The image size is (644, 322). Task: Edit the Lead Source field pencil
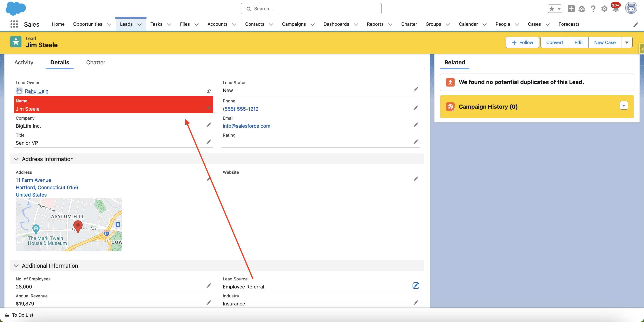click(x=416, y=286)
